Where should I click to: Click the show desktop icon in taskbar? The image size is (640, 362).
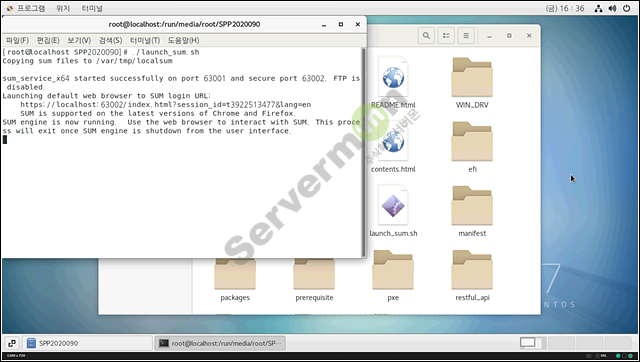tap(12, 343)
